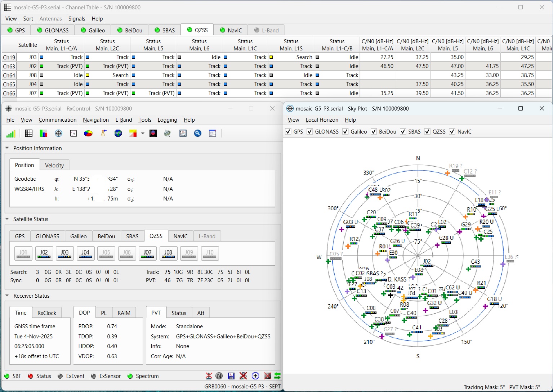The height and width of the screenshot is (392, 553).
Task: Select the J07 satellite button
Action: [x=147, y=253]
